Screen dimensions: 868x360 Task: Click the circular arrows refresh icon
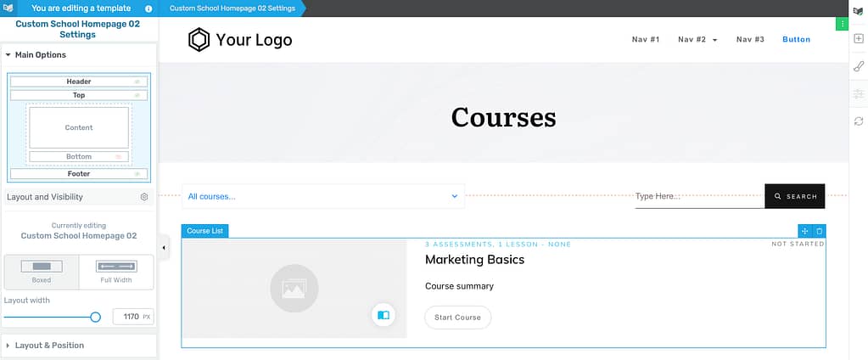coord(858,121)
